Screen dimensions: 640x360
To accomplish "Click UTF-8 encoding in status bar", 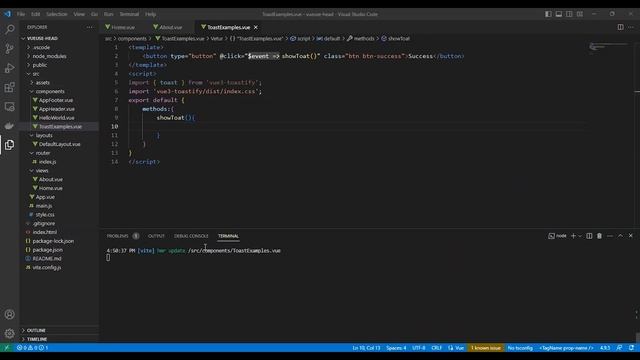I will click(418, 348).
